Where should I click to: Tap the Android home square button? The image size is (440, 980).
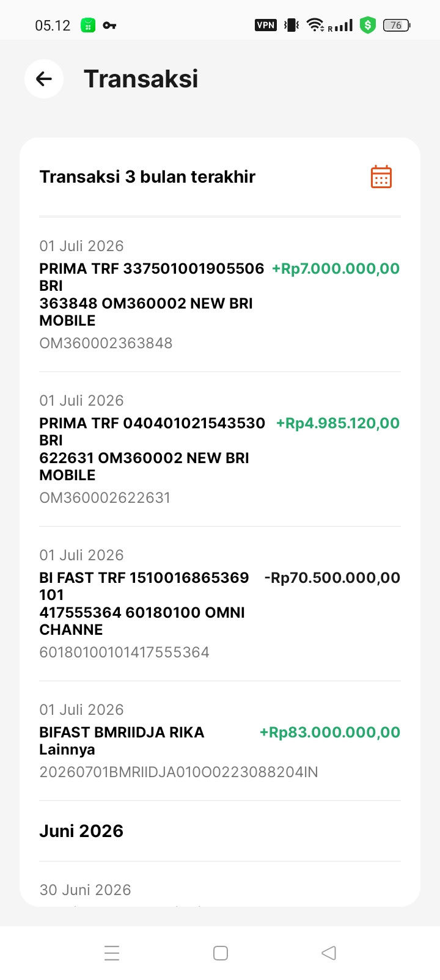(221, 953)
